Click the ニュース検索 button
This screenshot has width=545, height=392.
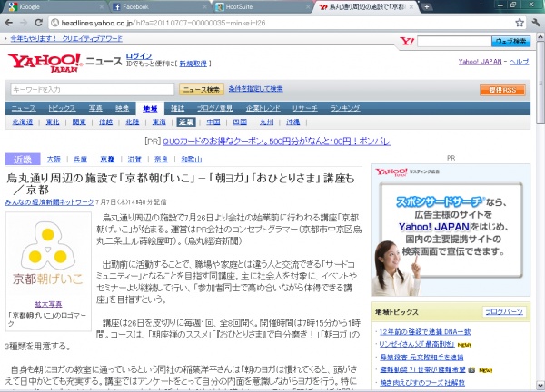202,90
